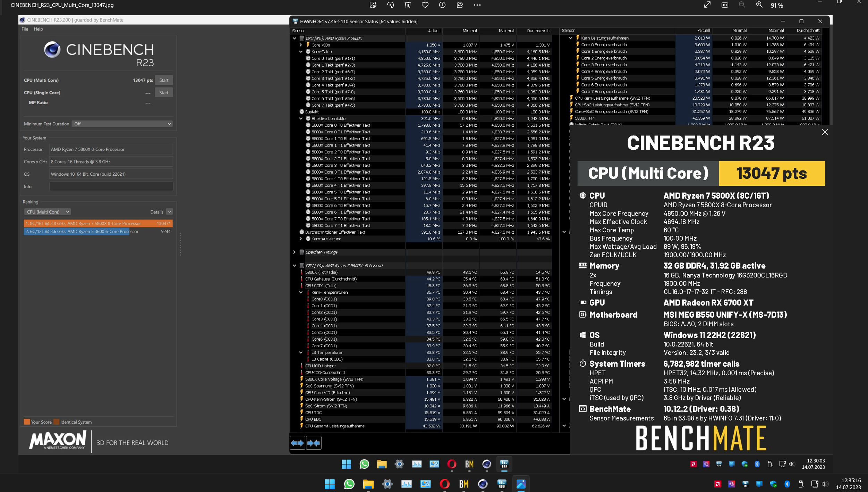Delete the image with the trash icon
The width and height of the screenshot is (868, 492).
click(408, 5)
